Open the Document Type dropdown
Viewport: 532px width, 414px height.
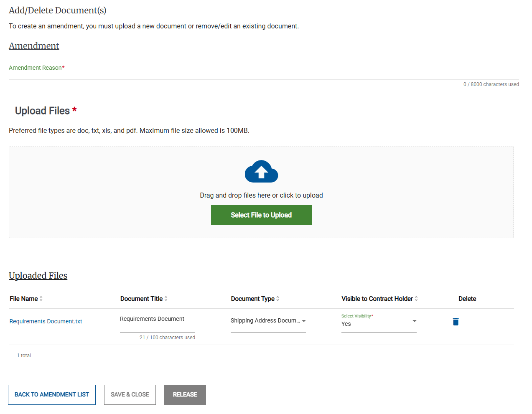pos(267,320)
